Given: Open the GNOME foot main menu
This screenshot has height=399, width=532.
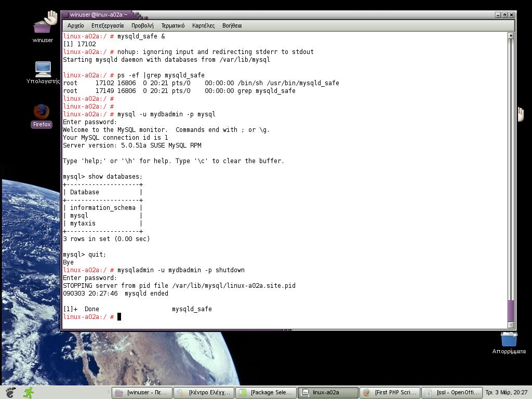Looking at the screenshot, I should pyautogui.click(x=10, y=392).
